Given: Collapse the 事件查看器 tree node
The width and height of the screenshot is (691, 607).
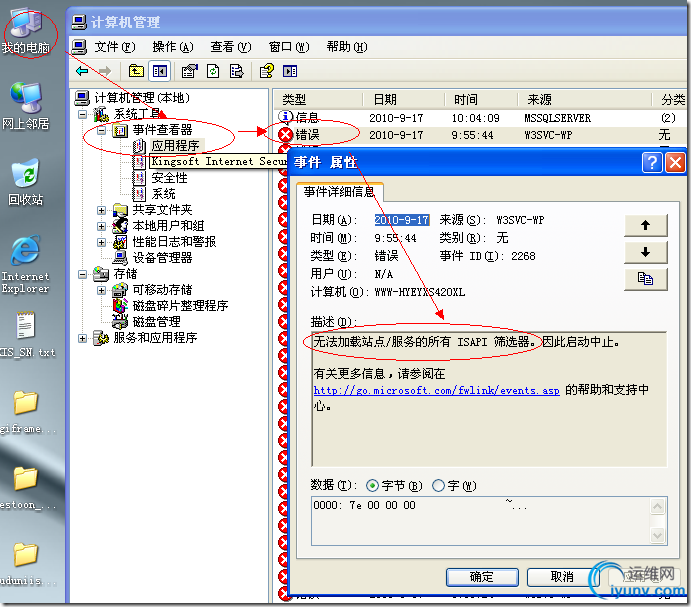Looking at the screenshot, I should point(101,130).
